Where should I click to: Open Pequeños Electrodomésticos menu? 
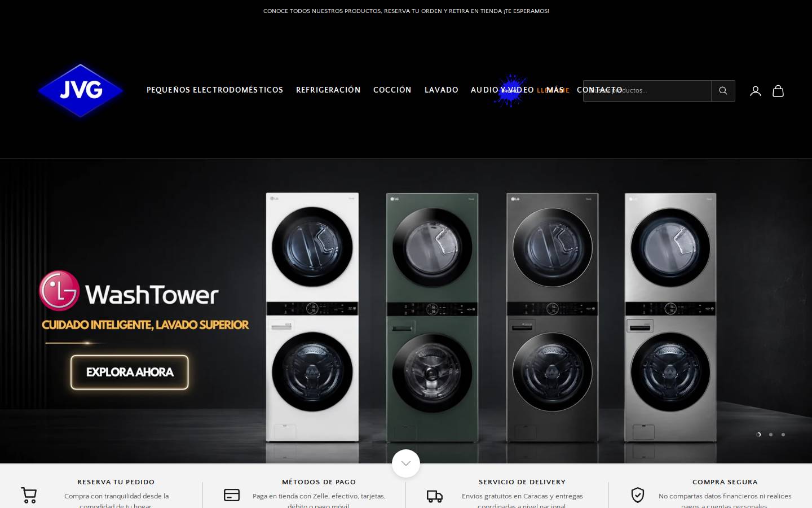pos(215,90)
